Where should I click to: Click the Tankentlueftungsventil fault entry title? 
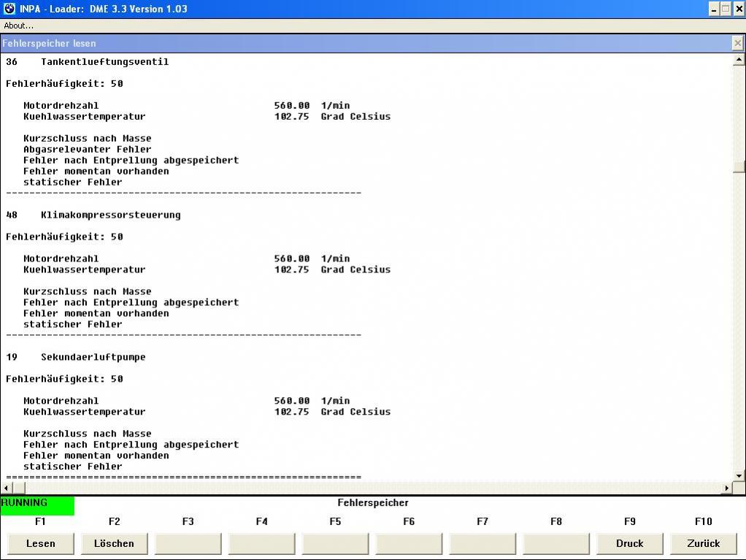[104, 62]
